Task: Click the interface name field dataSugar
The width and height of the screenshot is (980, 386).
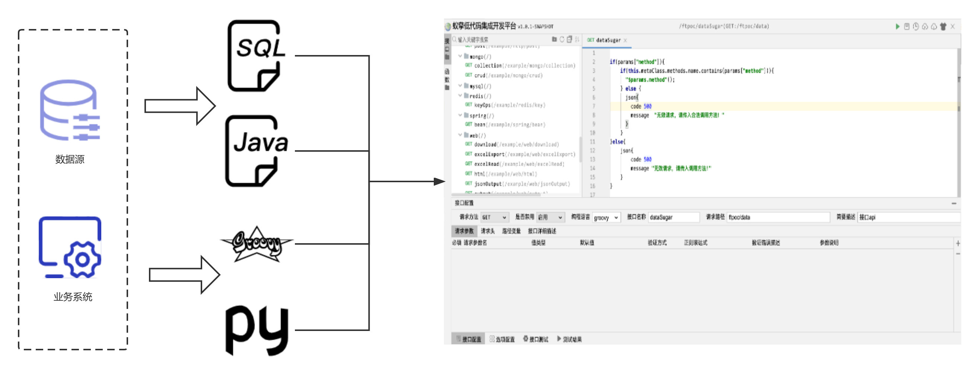Action: click(x=674, y=217)
